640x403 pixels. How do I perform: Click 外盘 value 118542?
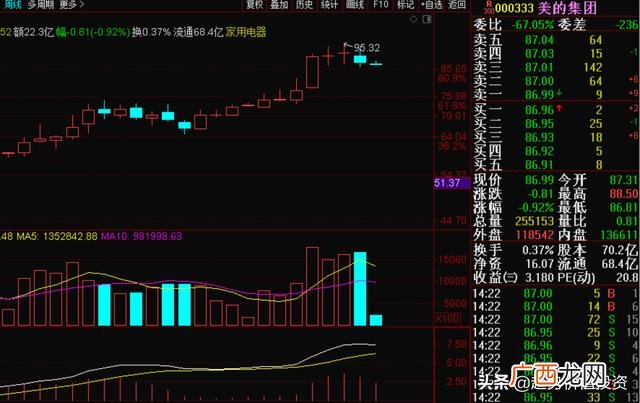pos(534,235)
